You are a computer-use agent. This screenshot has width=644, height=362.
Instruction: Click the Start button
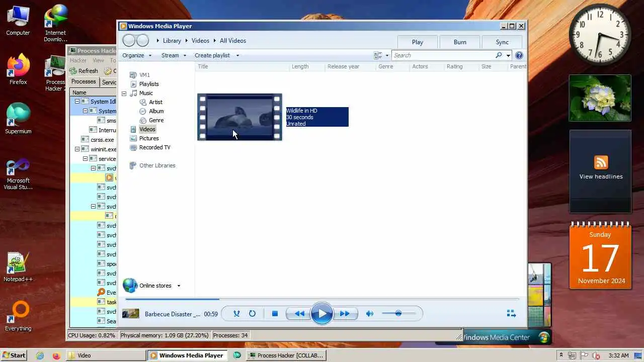[x=14, y=355]
